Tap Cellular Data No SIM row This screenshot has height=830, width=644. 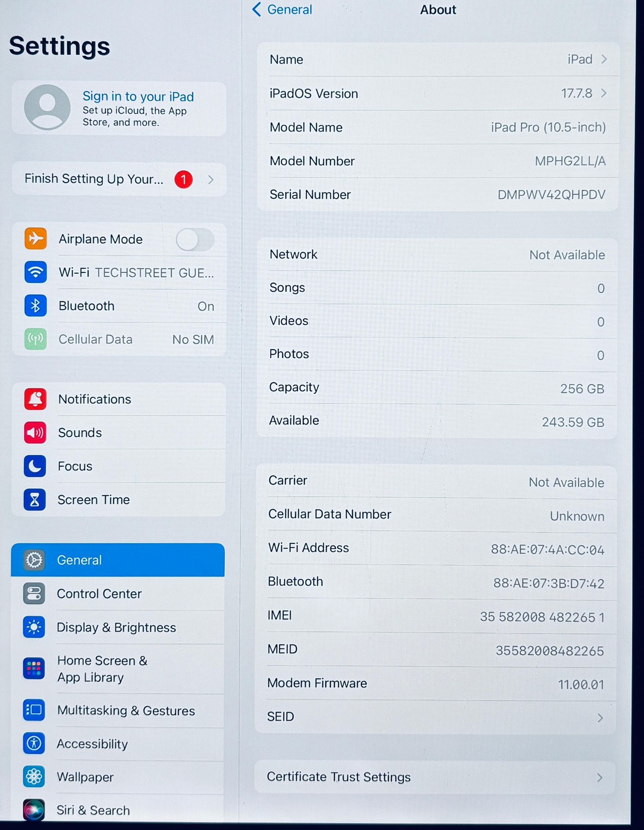(119, 339)
